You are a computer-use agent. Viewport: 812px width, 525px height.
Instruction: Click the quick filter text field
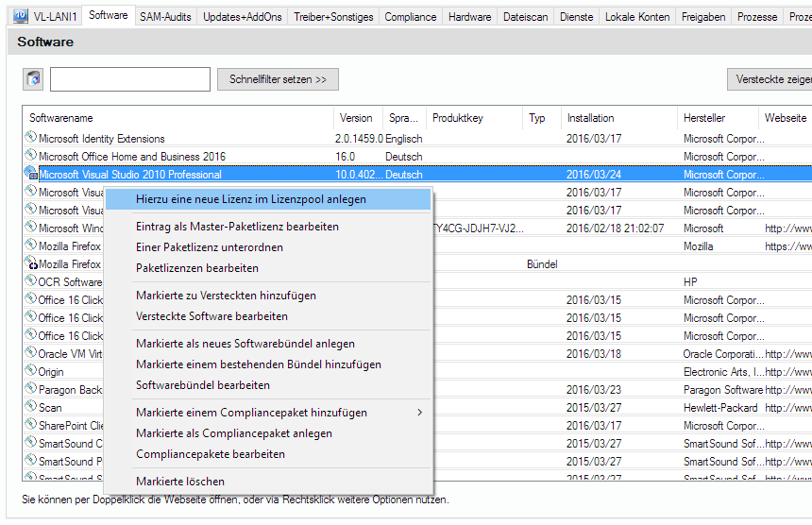(x=130, y=79)
